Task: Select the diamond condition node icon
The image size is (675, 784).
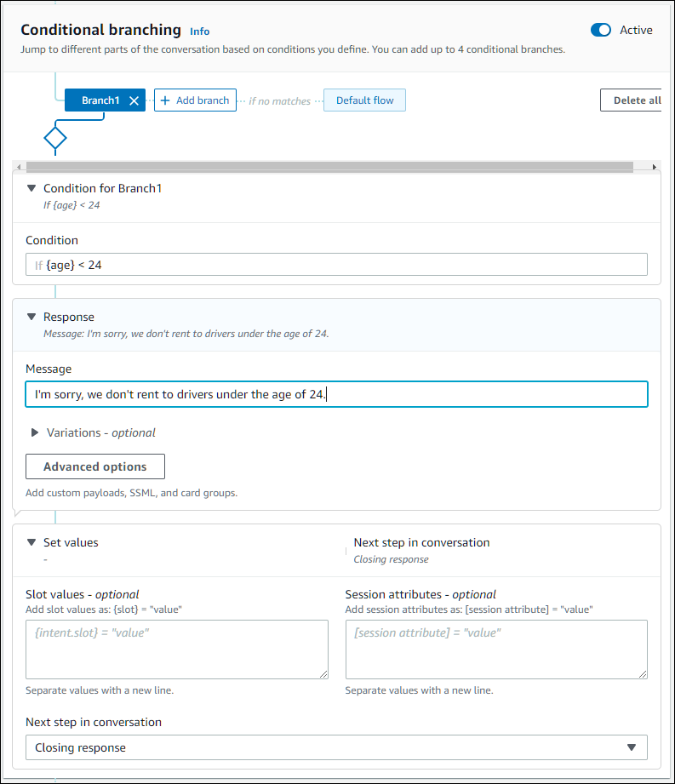Action: click(54, 137)
